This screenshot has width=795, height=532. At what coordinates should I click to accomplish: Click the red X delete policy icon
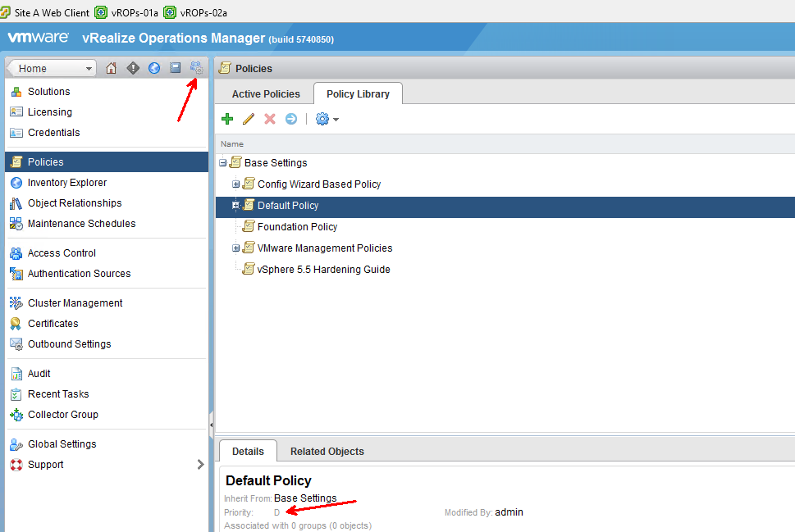coord(270,120)
